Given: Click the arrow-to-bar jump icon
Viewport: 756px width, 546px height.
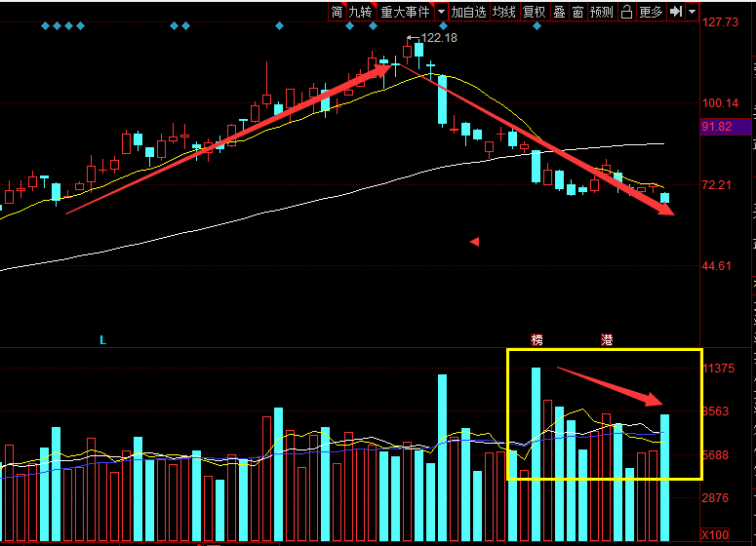Looking at the screenshot, I should pos(675,12).
